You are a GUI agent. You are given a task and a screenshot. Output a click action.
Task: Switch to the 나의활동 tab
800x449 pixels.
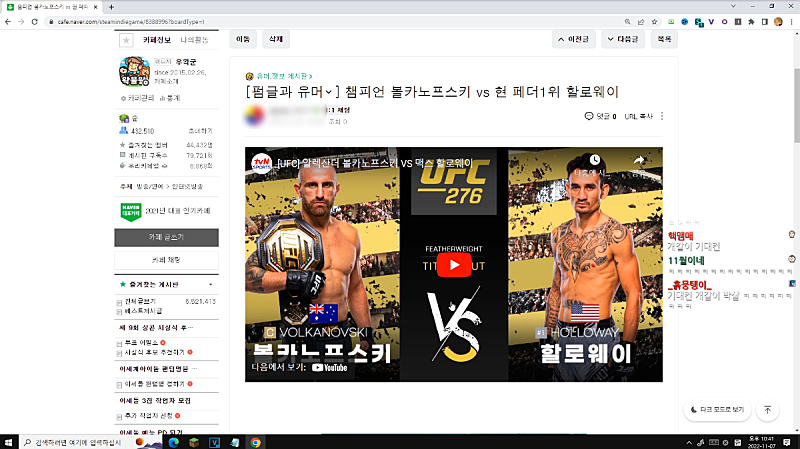(x=194, y=40)
